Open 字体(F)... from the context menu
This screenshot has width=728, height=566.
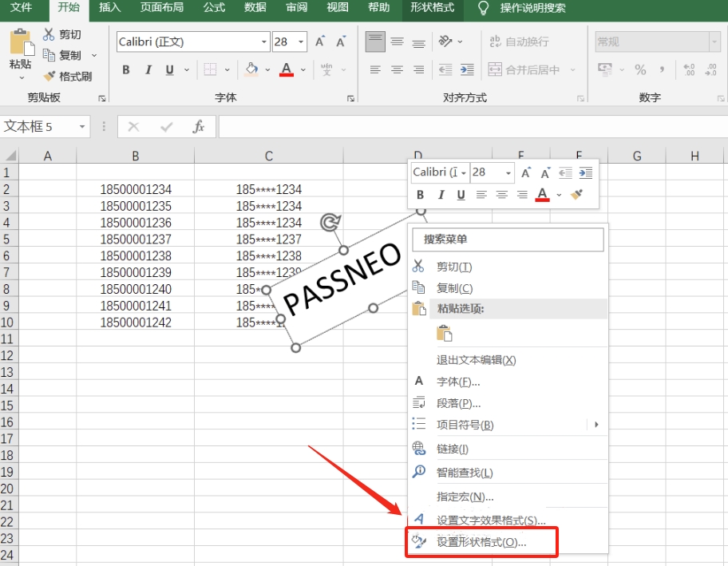coord(508,382)
